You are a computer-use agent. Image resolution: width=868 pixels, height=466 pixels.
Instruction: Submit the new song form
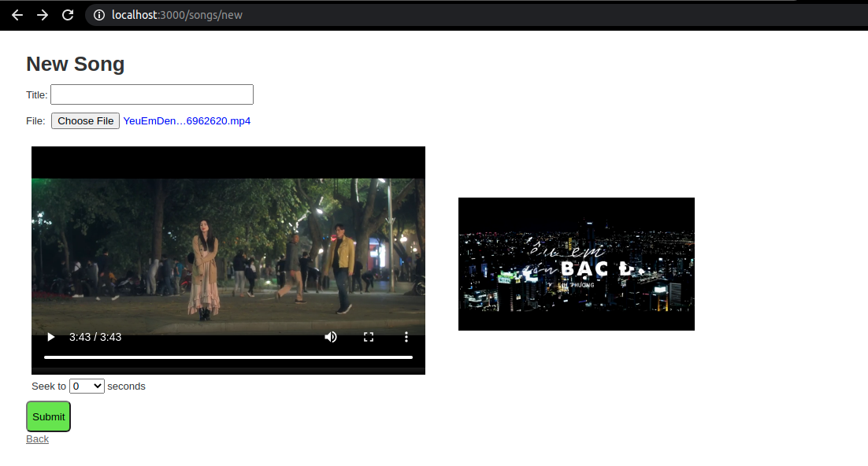pos(49,416)
